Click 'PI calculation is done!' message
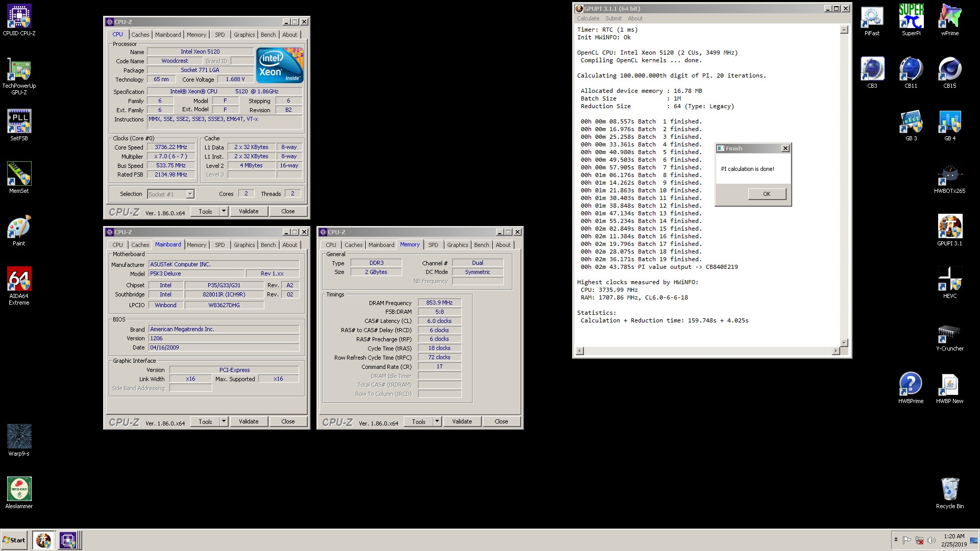The height and width of the screenshot is (551, 980). coord(748,169)
